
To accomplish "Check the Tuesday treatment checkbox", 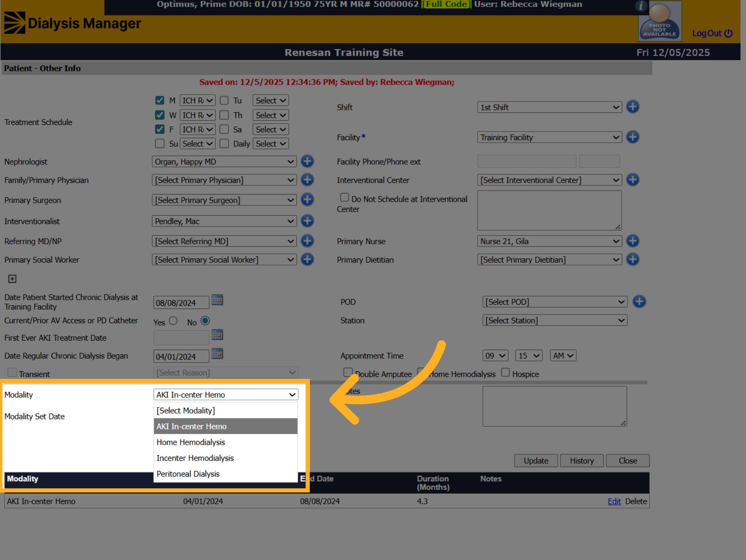I will pos(224,100).
